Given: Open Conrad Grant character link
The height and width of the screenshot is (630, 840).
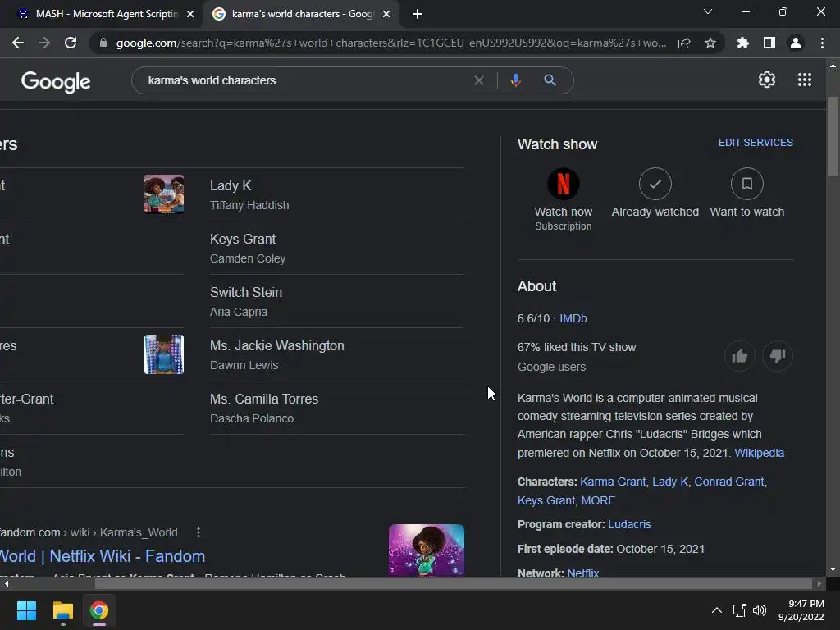Looking at the screenshot, I should (729, 482).
